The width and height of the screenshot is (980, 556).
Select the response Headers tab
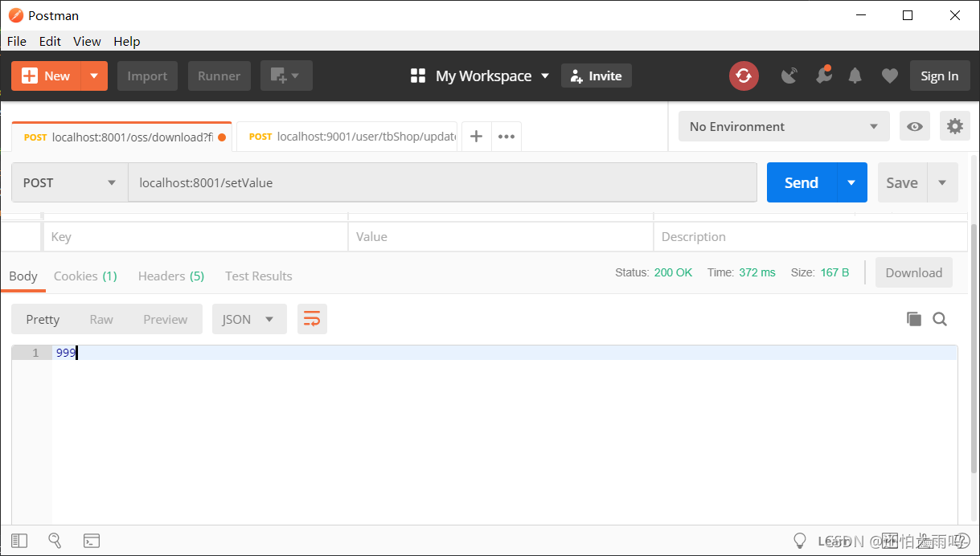(171, 276)
